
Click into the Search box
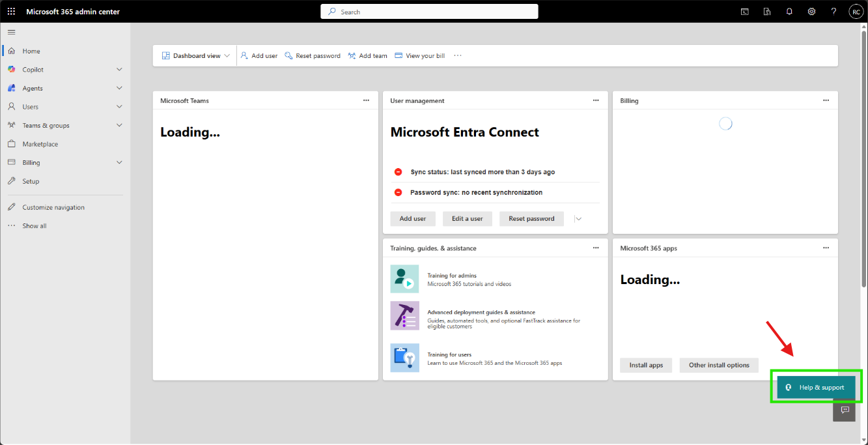pyautogui.click(x=429, y=12)
